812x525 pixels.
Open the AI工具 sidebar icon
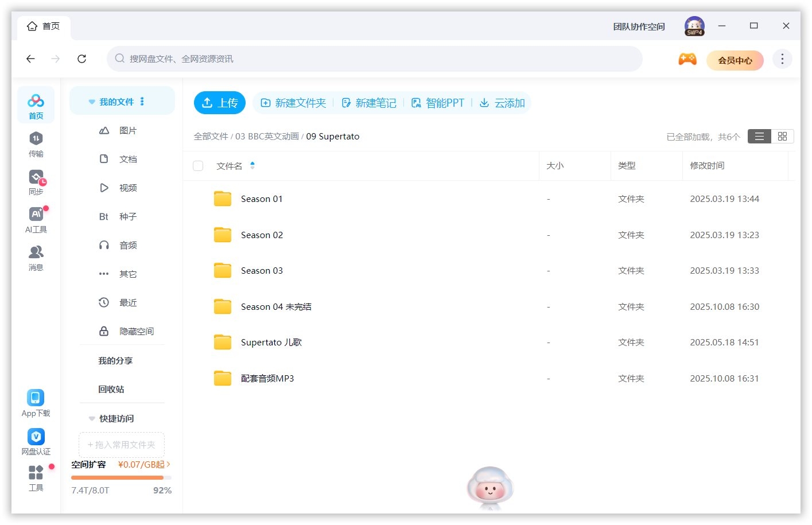coord(36,219)
